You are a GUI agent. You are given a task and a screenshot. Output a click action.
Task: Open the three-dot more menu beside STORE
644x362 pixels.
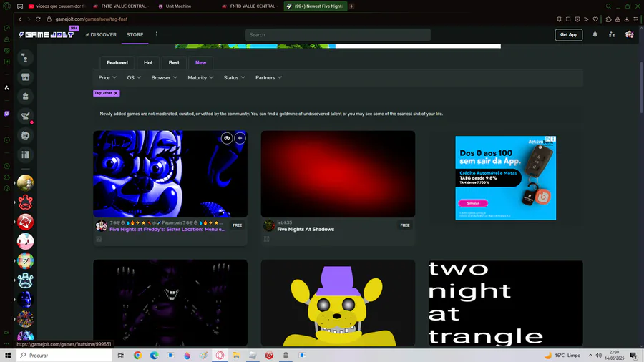point(157,34)
